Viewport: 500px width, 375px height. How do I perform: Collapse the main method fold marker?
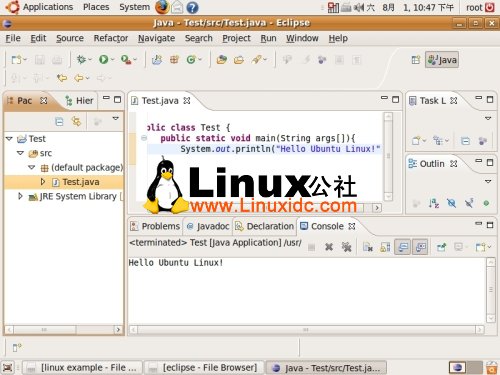point(144,138)
